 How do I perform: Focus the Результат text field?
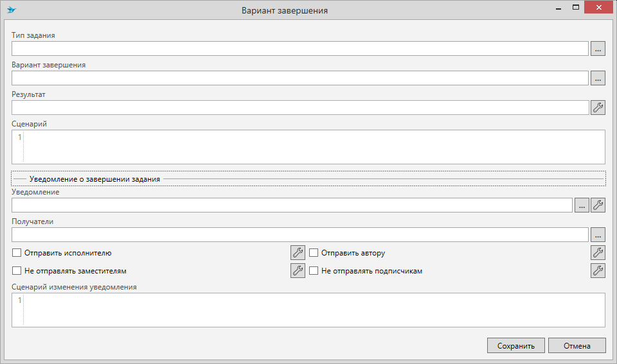300,107
